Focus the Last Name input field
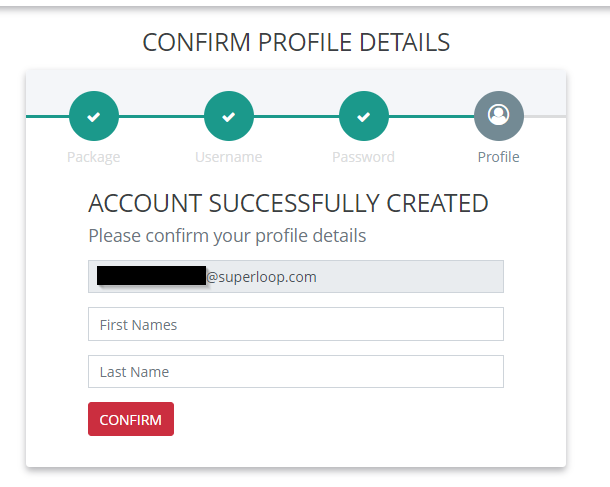 coord(295,371)
